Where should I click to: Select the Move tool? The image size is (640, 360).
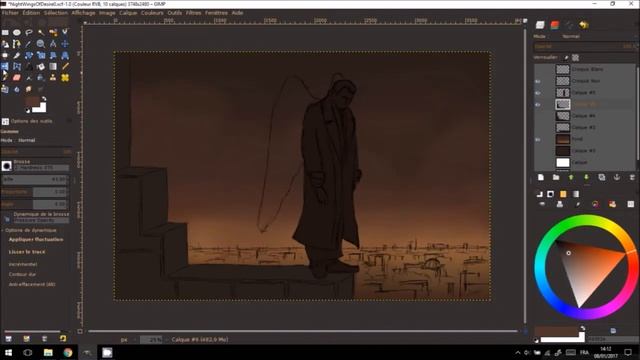pos(65,44)
